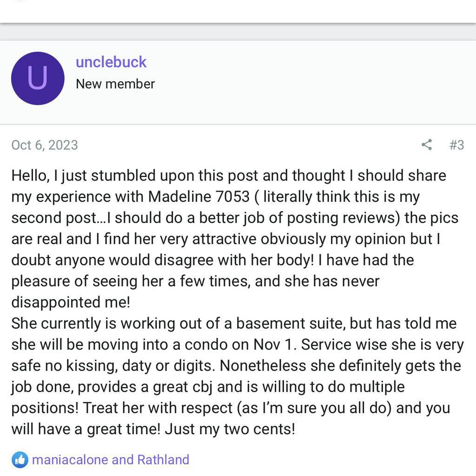Viewport: 476px width, 476px height.
Task: Click the blue thumbs-up like icon
Action: [20, 460]
